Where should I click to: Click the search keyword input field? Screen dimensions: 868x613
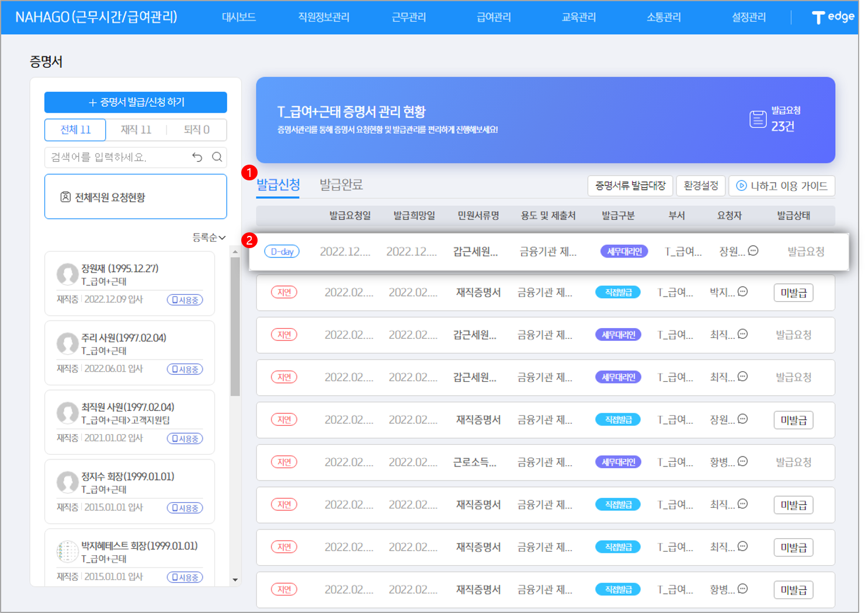117,157
